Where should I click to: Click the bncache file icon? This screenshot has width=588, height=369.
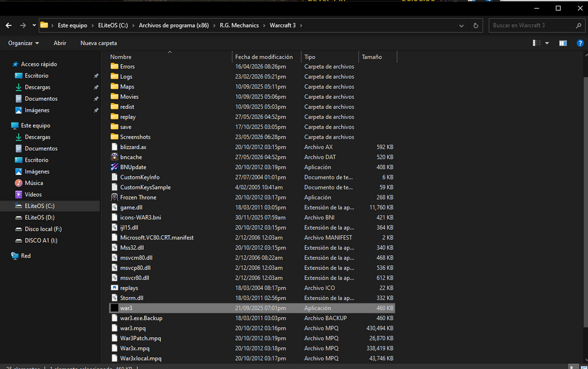pos(115,157)
